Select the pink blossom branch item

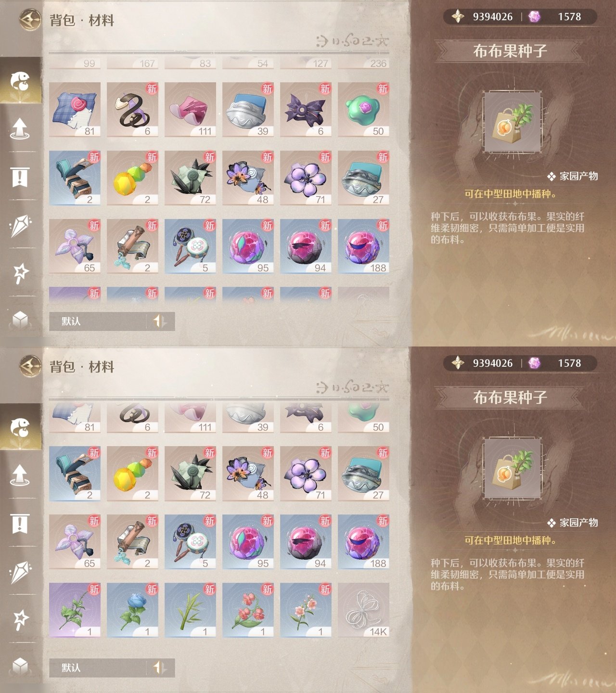[x=306, y=610]
